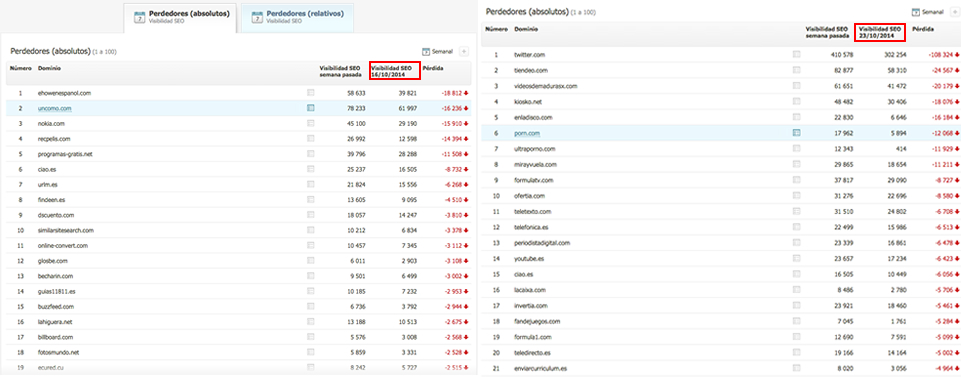Click row icon for guias11811.es
The image size is (961, 379).
[x=311, y=291]
